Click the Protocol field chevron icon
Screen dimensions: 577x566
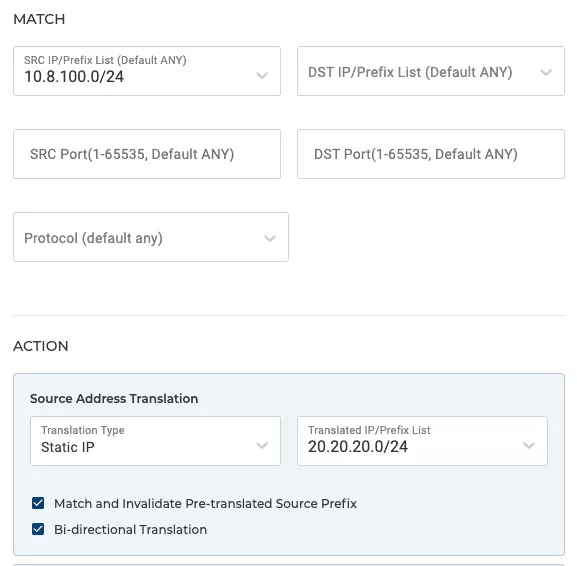pyautogui.click(x=270, y=238)
